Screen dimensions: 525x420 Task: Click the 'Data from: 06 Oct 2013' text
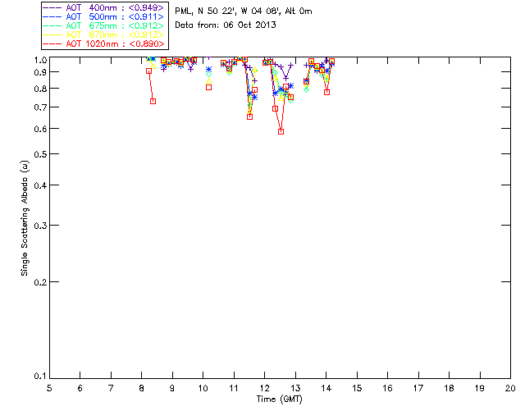click(x=226, y=25)
